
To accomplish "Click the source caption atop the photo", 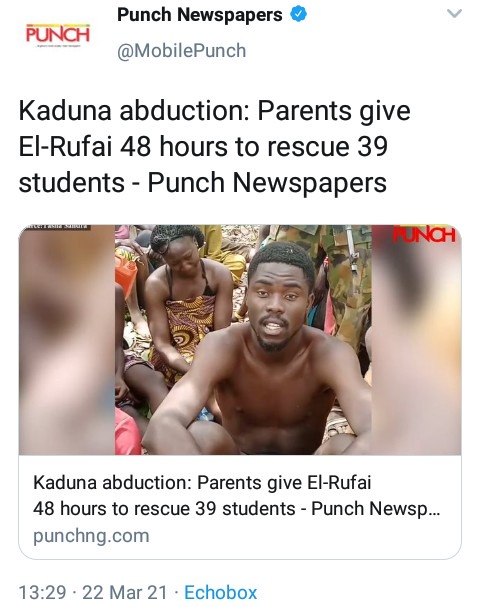I will 56,227.
